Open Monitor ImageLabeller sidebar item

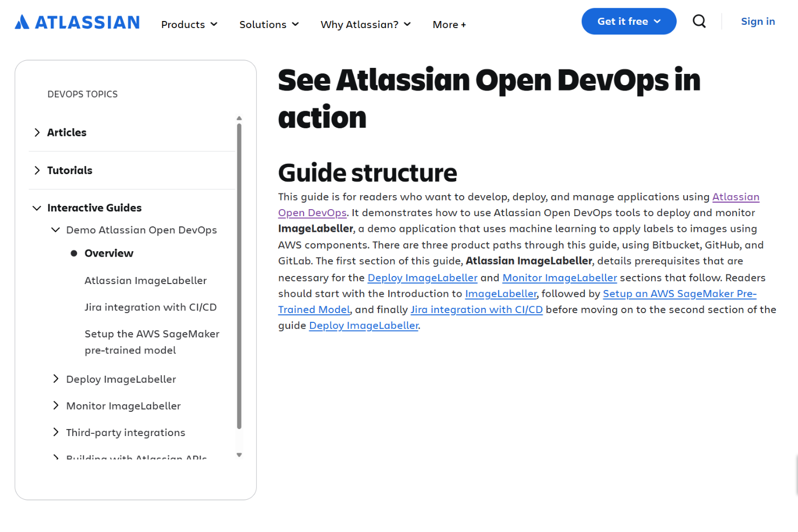click(x=123, y=406)
